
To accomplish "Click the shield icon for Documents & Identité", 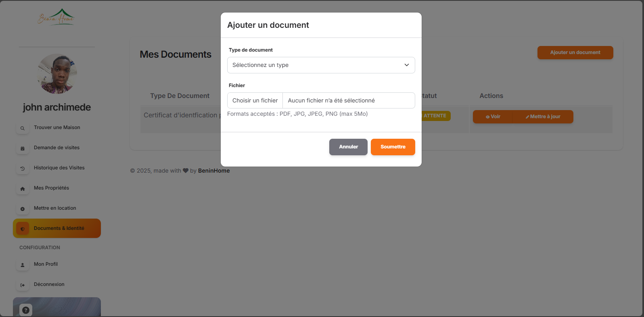I will [x=23, y=229].
